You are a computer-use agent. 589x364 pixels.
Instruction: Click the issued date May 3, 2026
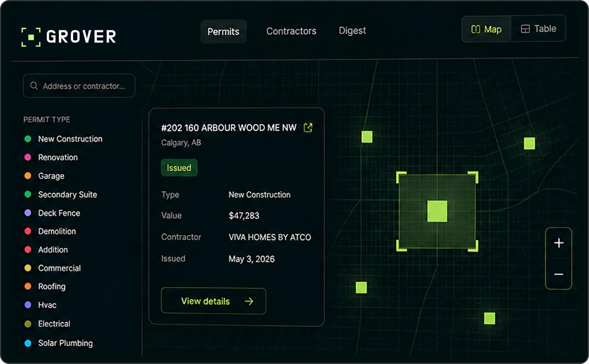pyautogui.click(x=252, y=259)
